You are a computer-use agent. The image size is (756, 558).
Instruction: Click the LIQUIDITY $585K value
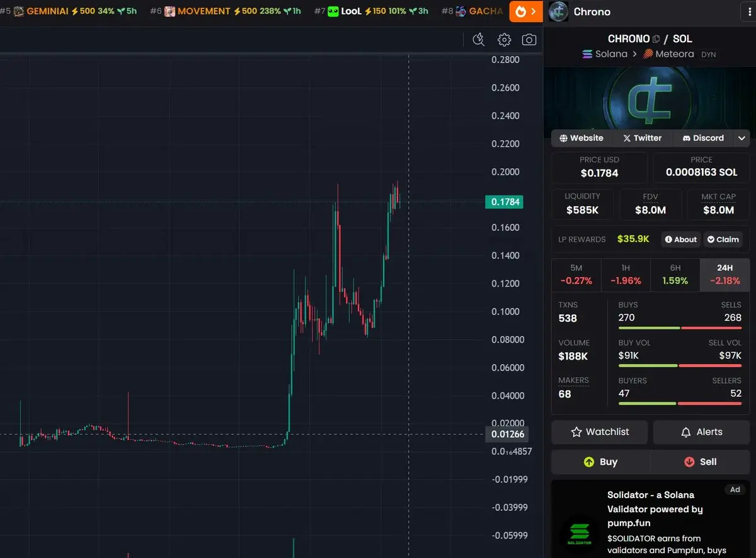583,210
